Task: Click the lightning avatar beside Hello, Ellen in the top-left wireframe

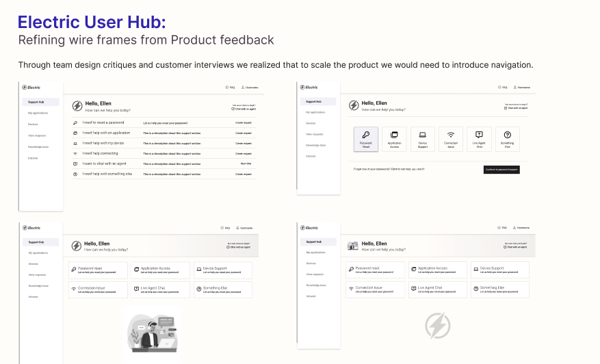Action: [x=77, y=106]
